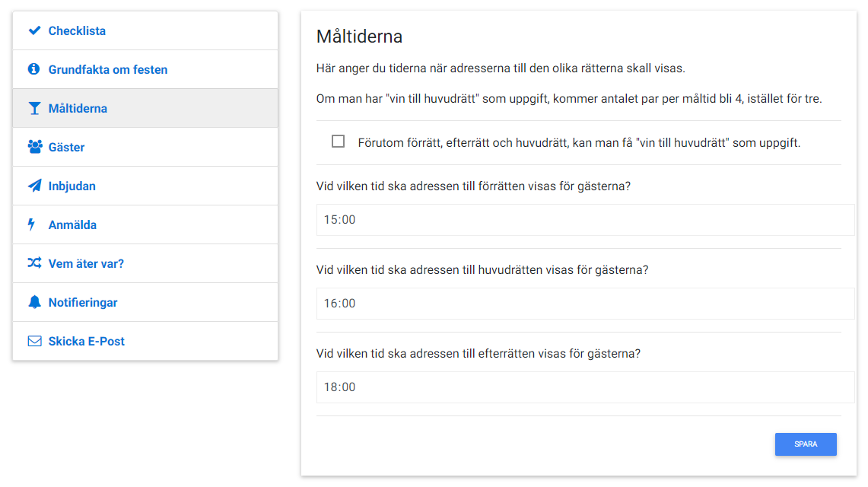
Task: Open the Checklista menu item
Action: tap(145, 31)
